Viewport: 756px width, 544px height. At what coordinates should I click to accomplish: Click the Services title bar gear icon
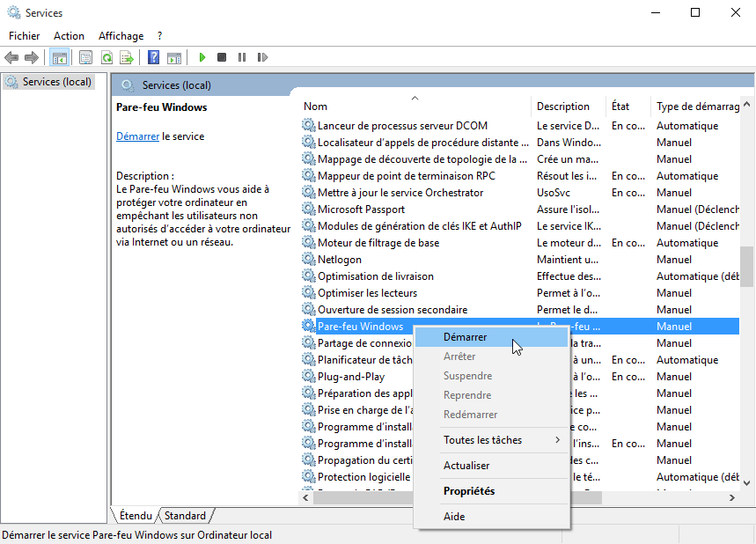(x=14, y=12)
